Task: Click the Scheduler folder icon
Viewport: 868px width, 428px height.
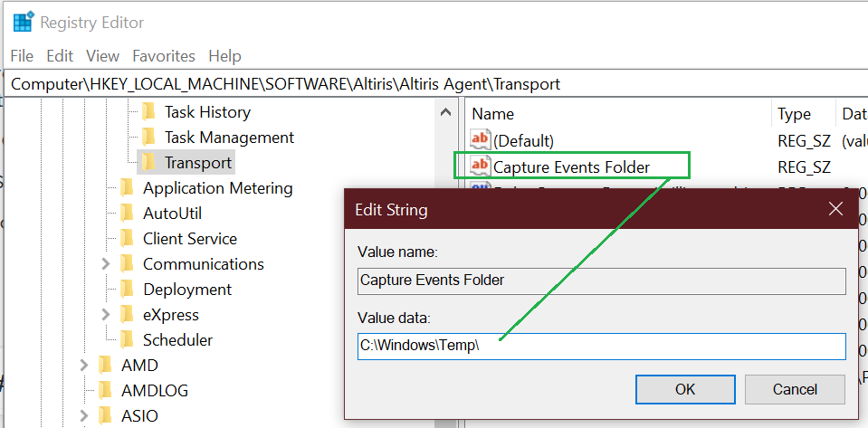Action: click(128, 340)
